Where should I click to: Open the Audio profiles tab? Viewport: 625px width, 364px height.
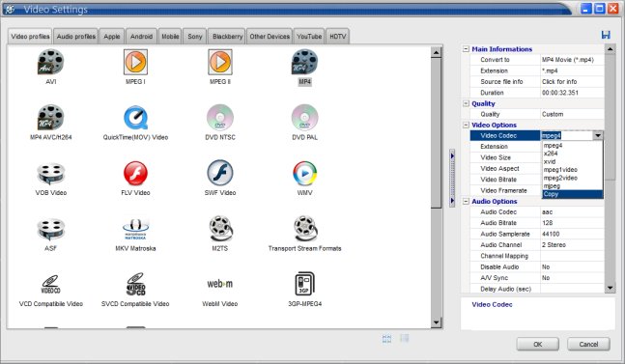click(75, 37)
